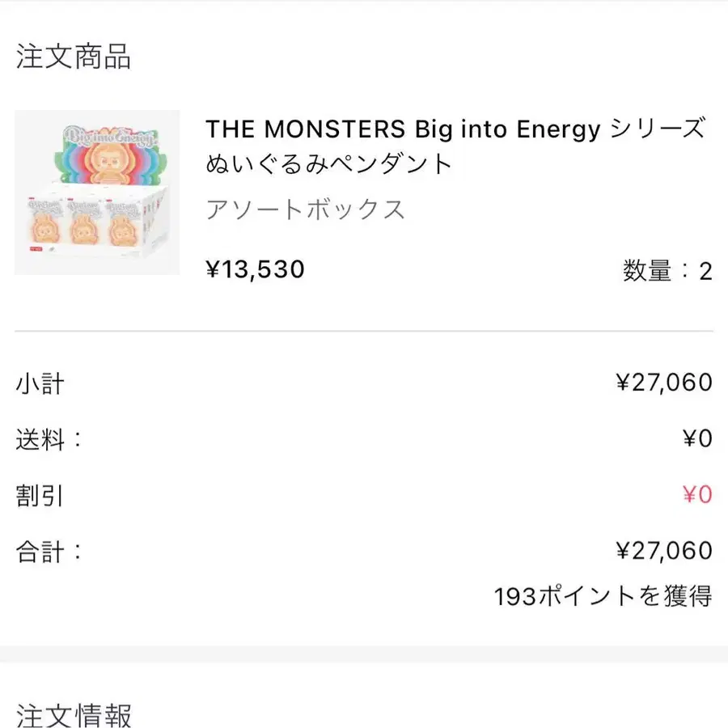Tap the 割引 discount label
This screenshot has height=728, width=728.
point(40,495)
